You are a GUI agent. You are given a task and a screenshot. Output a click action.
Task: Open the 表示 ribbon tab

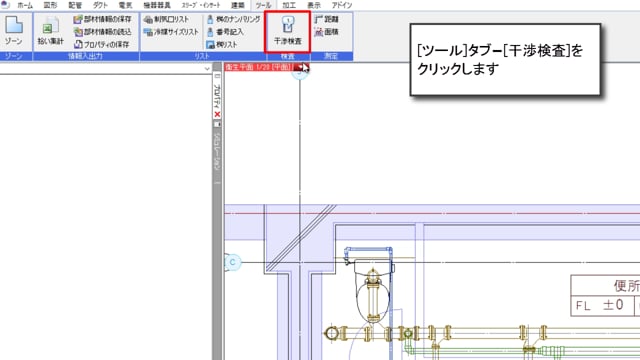[314, 5]
